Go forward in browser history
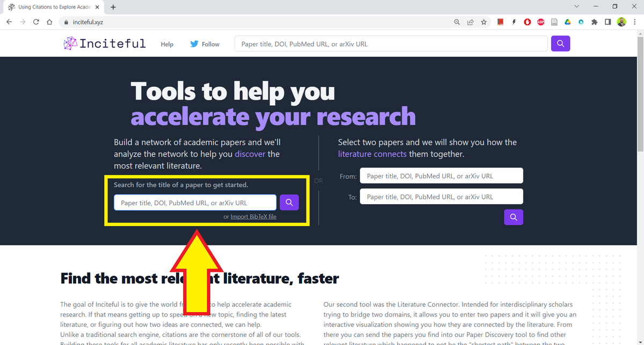 point(23,23)
